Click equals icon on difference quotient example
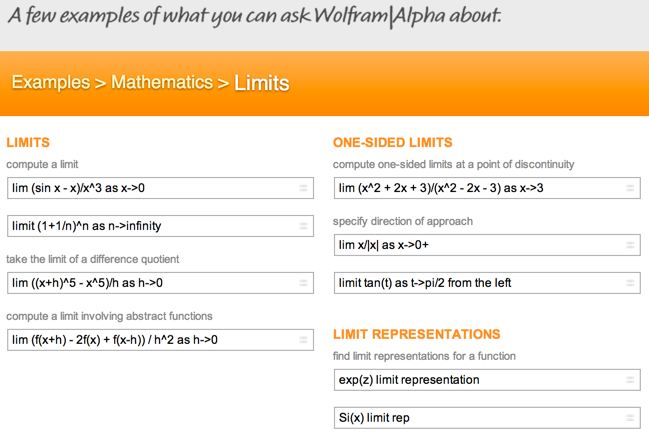 click(303, 283)
